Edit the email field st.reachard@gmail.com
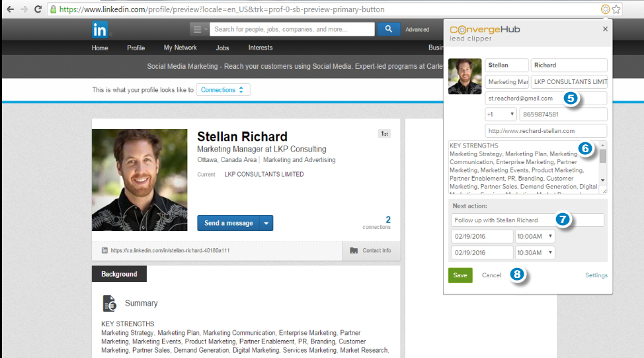 click(546, 98)
